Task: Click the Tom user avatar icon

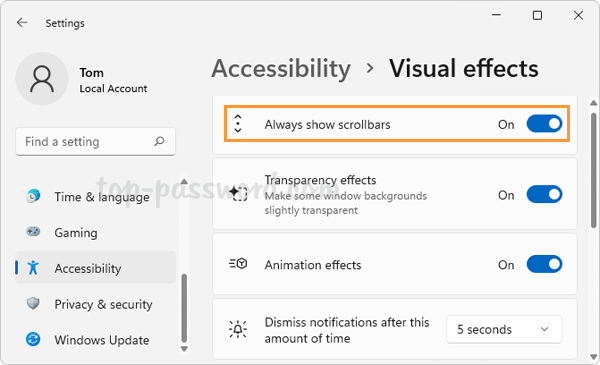Action: point(42,79)
